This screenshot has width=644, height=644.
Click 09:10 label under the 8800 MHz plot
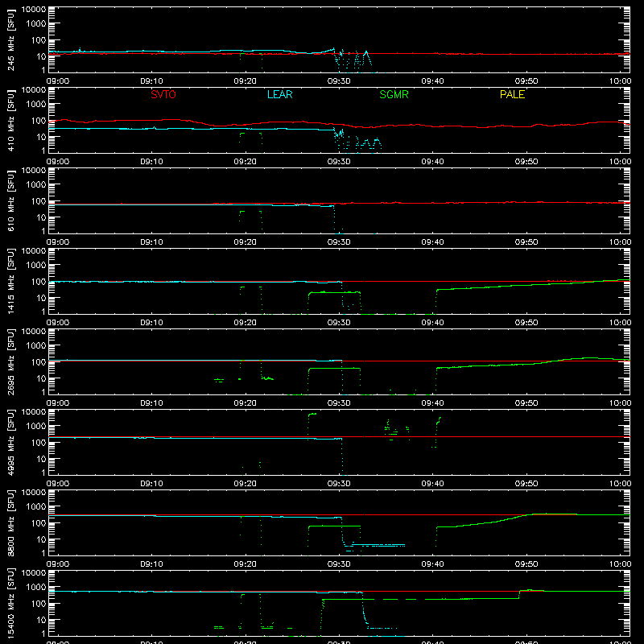151,564
